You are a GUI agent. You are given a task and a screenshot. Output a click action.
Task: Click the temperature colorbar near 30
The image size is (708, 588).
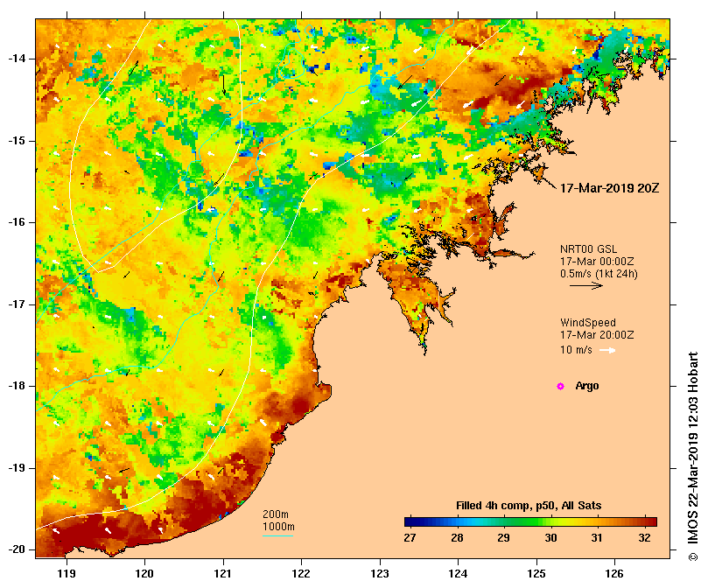click(x=550, y=522)
